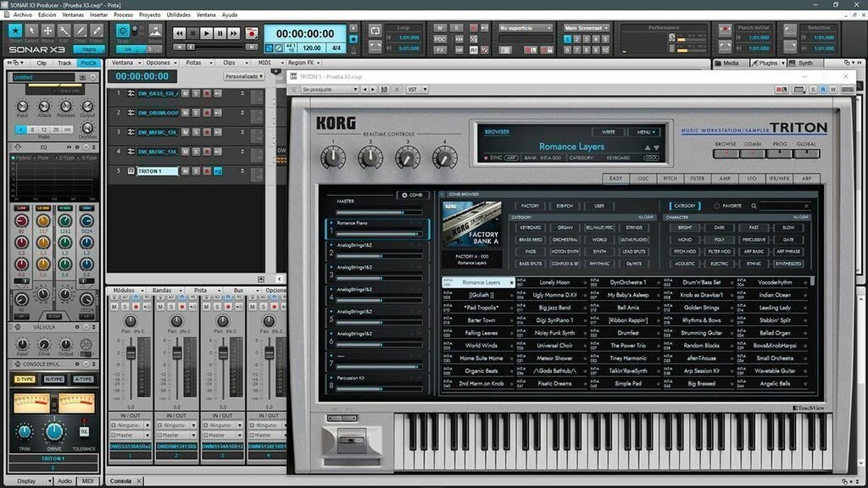Pause the transport
This screenshot has width=868, height=488.
click(220, 34)
